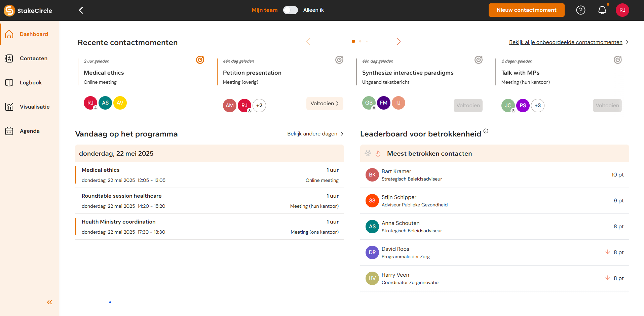Click the AM avatar on Petition presentation card

click(230, 106)
